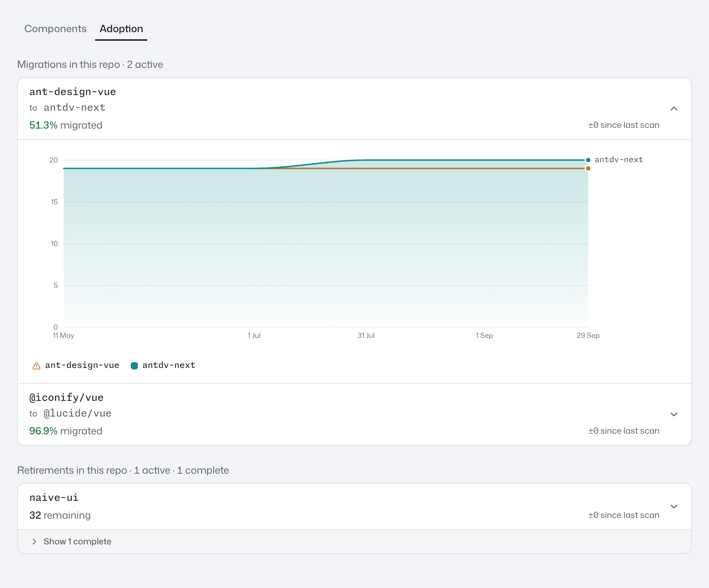Click ant-design-vue migration title
The width and height of the screenshot is (709, 588).
pyautogui.click(x=73, y=92)
